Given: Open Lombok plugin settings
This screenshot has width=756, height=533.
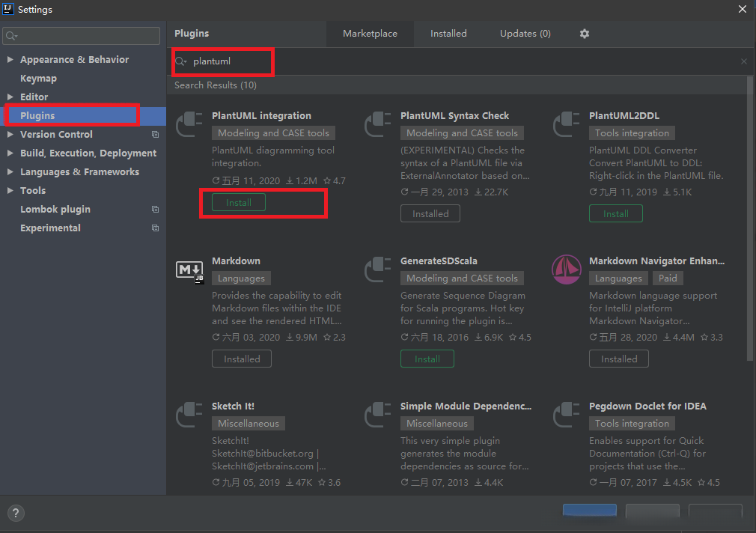Looking at the screenshot, I should [x=55, y=210].
